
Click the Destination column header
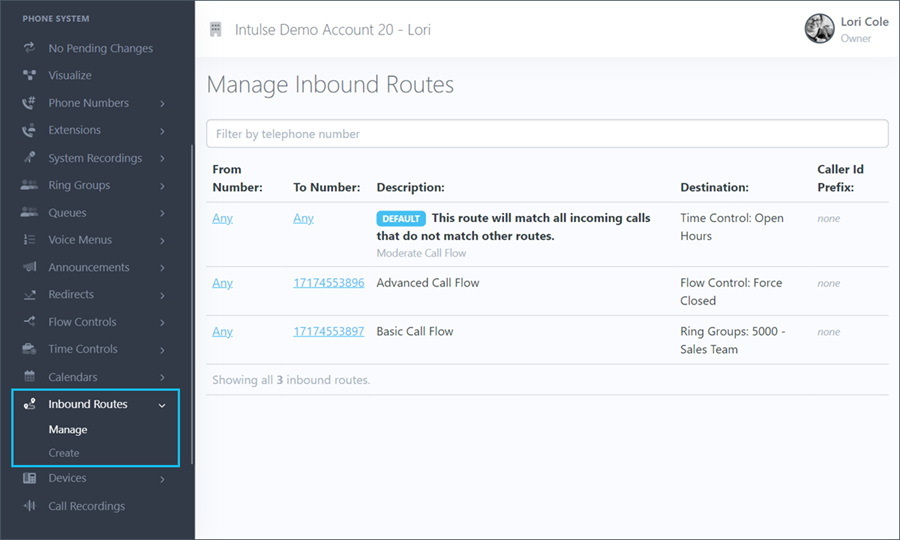point(714,187)
